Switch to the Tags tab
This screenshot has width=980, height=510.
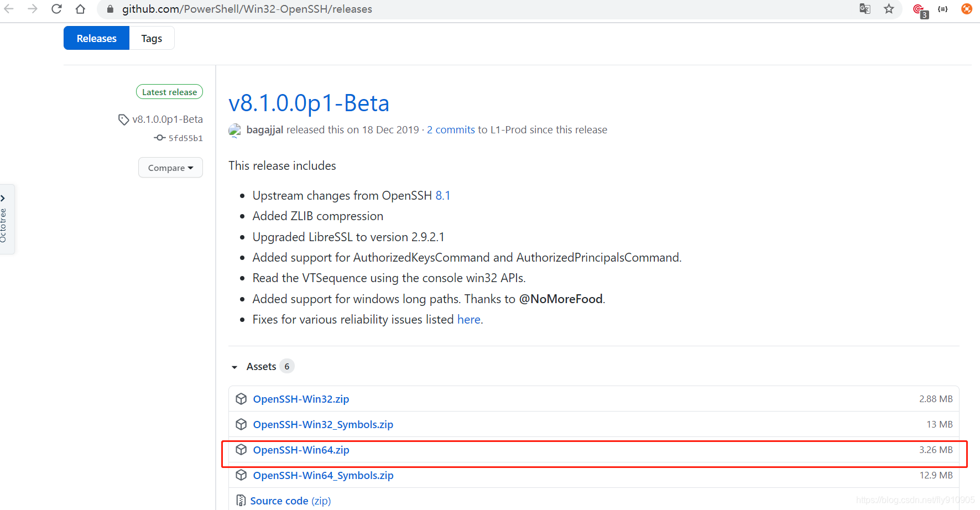click(x=152, y=38)
